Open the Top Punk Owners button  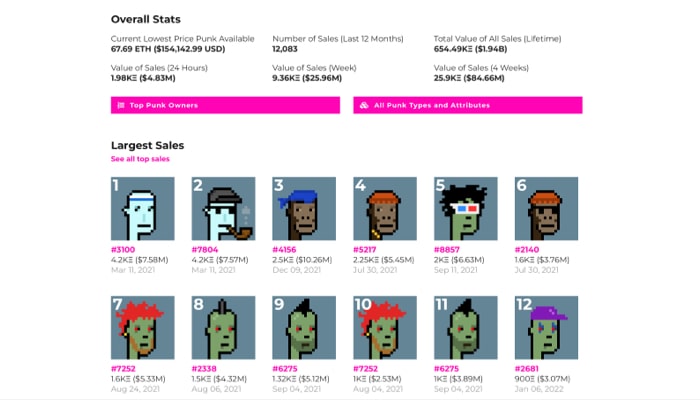click(225, 105)
